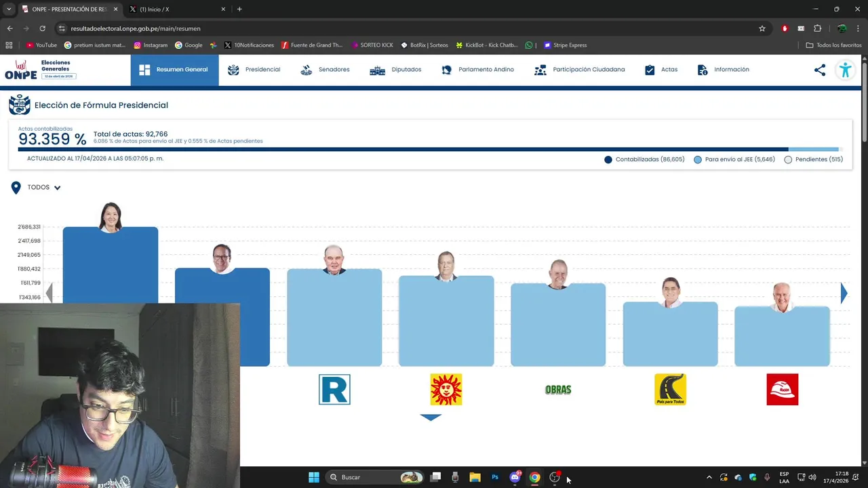
Task: Show hidden system tray icons
Action: pyautogui.click(x=709, y=477)
